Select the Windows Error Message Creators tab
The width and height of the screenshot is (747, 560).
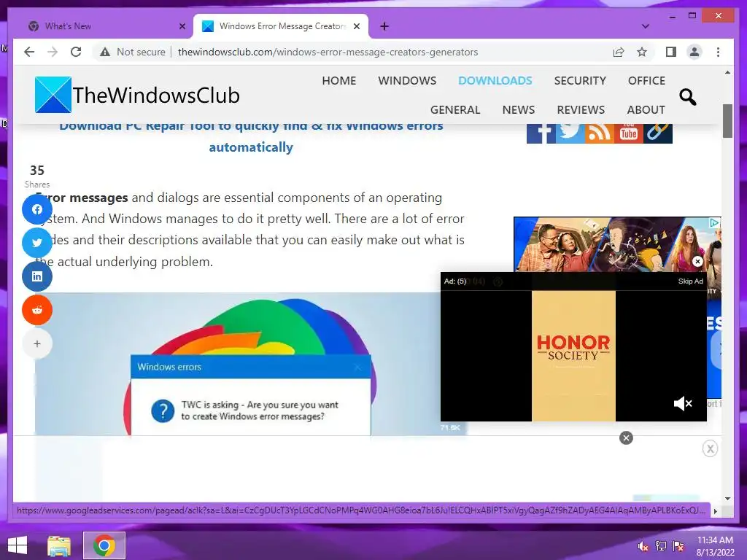pyautogui.click(x=281, y=26)
